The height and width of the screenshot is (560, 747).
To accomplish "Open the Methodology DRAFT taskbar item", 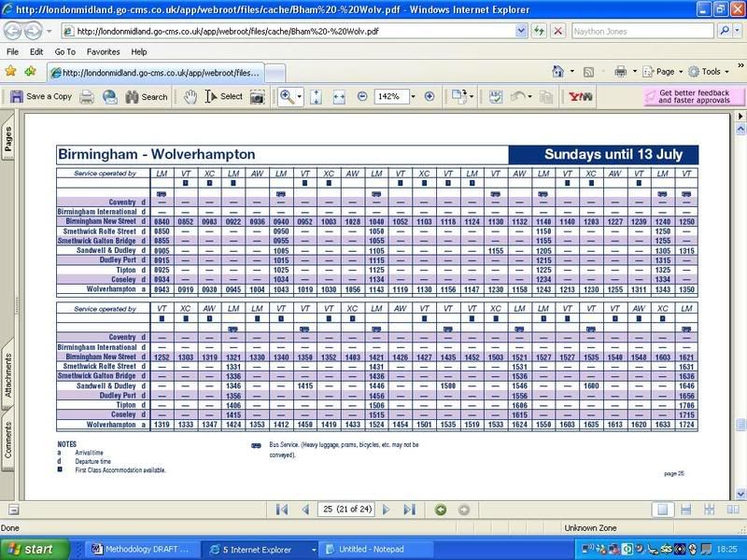I will tap(142, 550).
